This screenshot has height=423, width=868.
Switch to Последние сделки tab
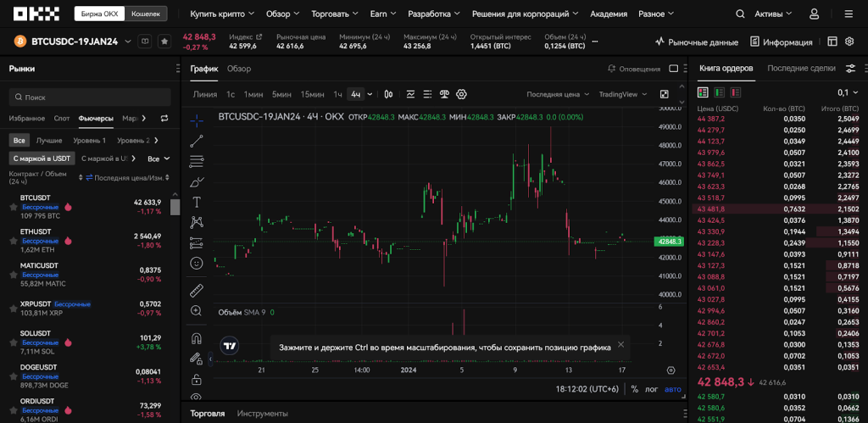[x=801, y=68]
